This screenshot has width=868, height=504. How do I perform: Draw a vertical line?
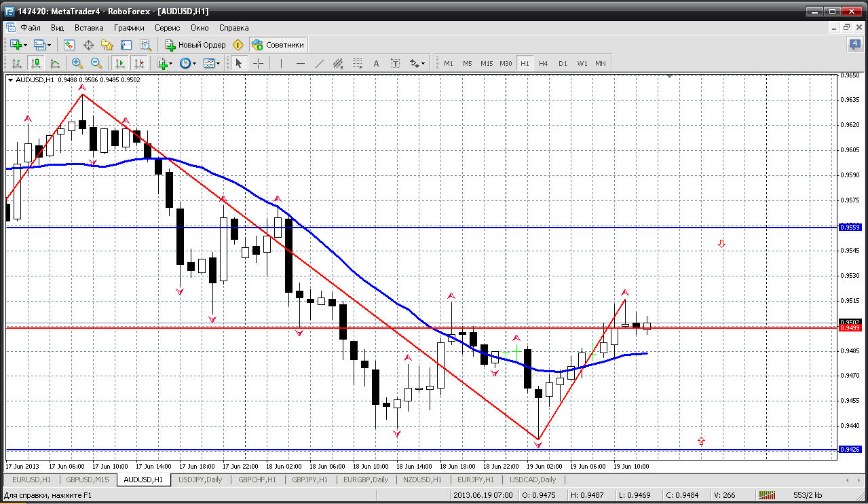(280, 63)
